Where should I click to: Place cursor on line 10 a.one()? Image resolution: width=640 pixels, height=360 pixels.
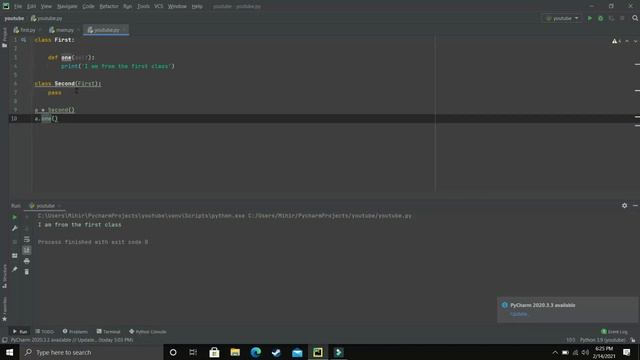pyautogui.click(x=46, y=119)
